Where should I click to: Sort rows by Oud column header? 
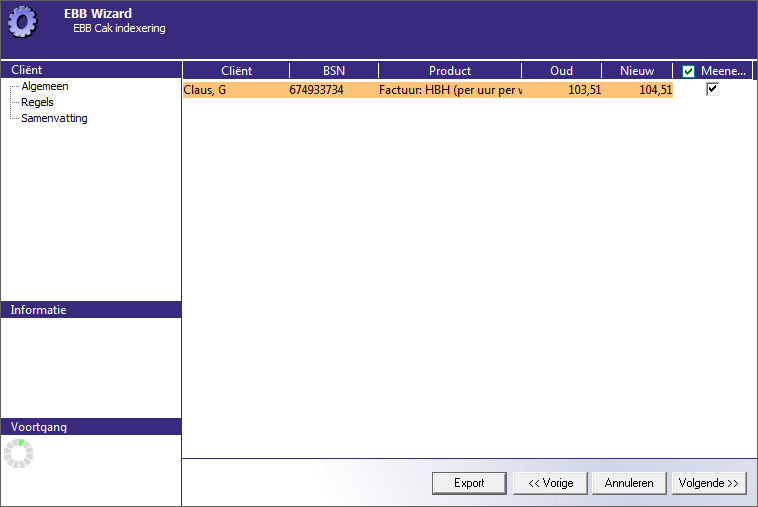[x=561, y=71]
